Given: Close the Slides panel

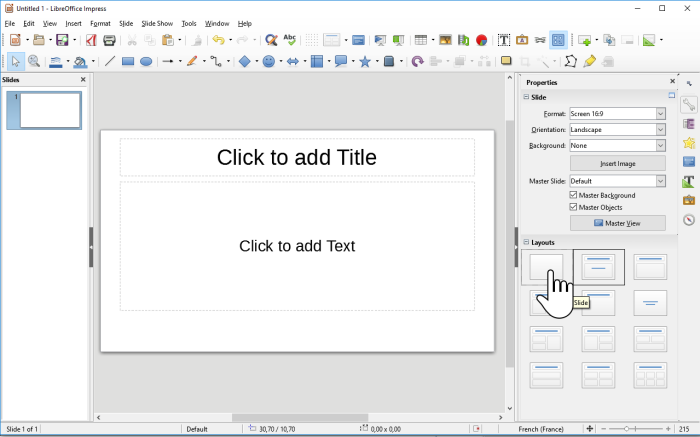Looking at the screenshot, I should coord(83,79).
